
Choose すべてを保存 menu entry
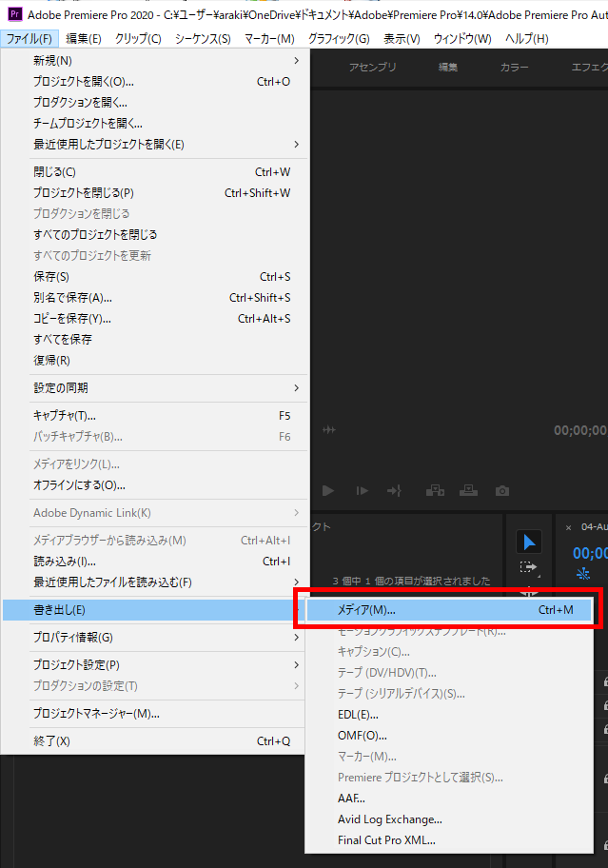pos(154,340)
